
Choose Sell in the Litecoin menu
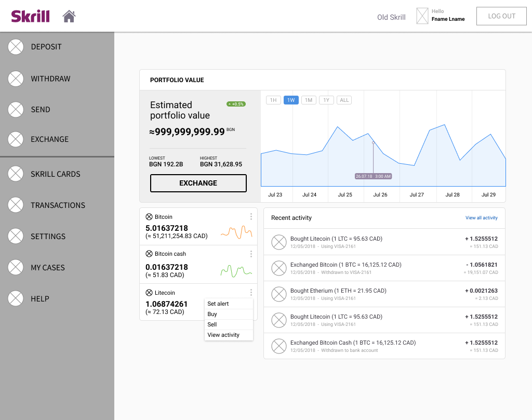tap(229, 324)
